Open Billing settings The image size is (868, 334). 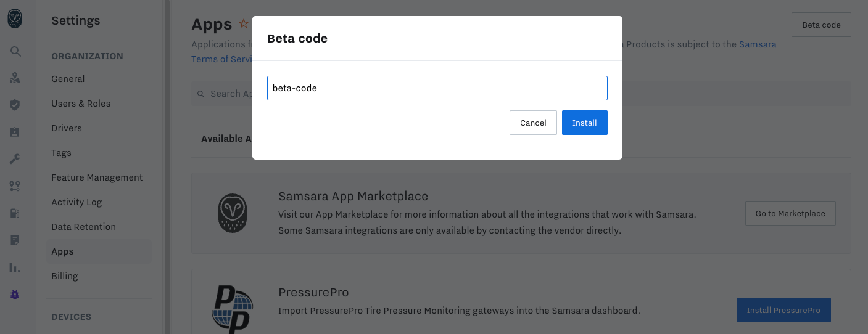pyautogui.click(x=65, y=276)
